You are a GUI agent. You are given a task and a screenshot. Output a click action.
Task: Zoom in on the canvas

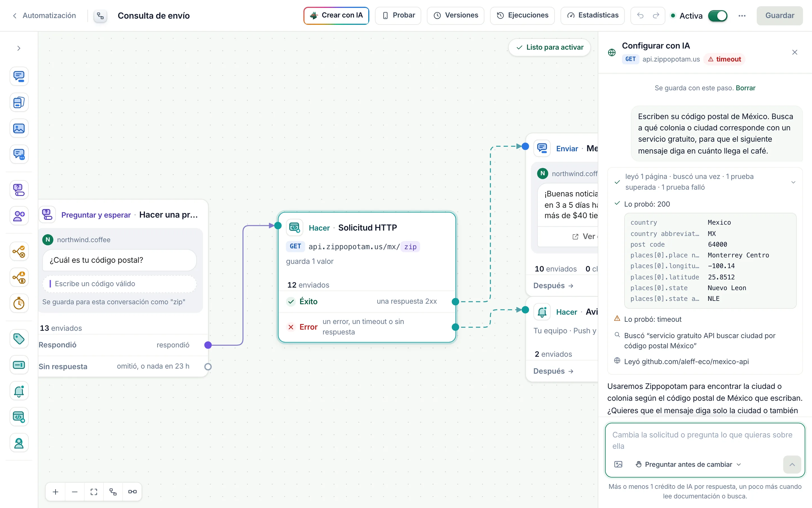click(x=56, y=492)
